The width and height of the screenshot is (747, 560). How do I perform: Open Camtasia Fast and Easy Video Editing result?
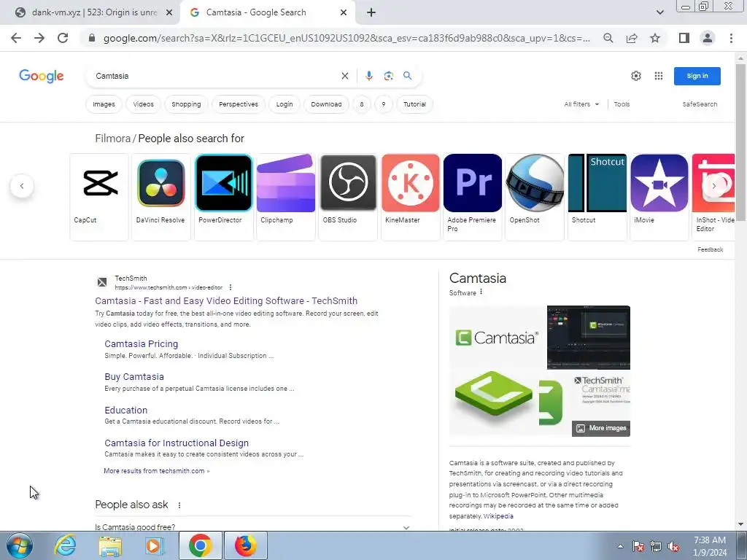pos(226,301)
